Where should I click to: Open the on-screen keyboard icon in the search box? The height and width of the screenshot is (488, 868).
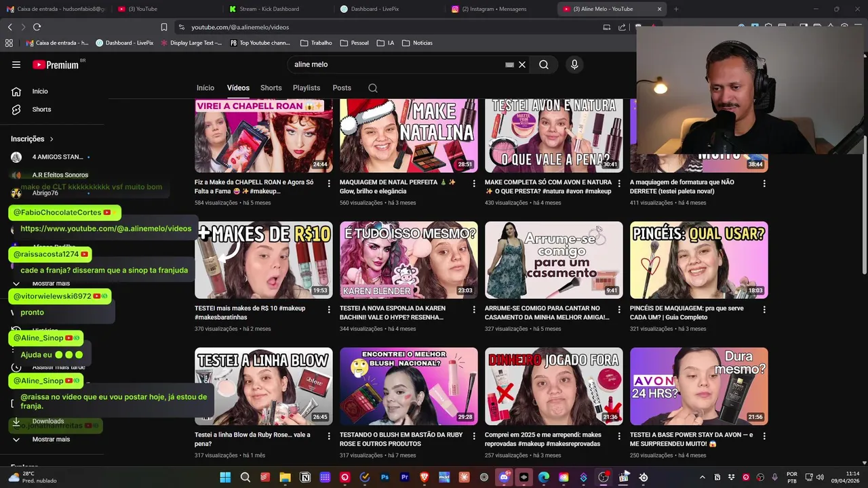pos(509,64)
